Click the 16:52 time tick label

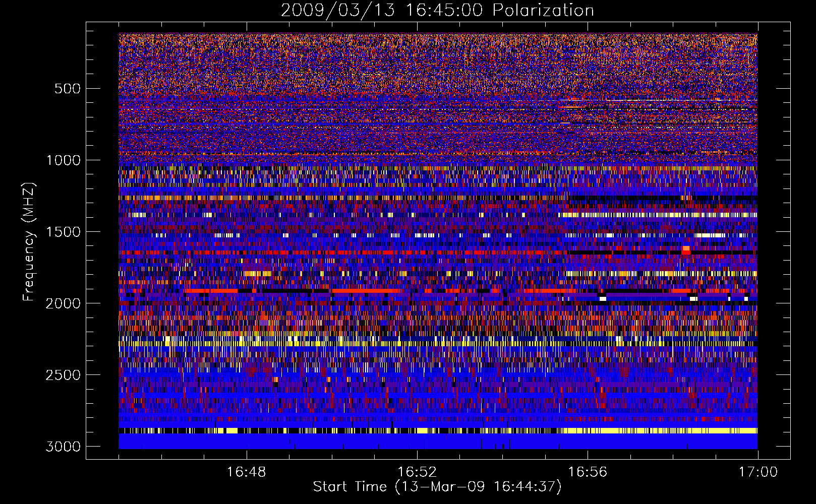[x=417, y=472]
